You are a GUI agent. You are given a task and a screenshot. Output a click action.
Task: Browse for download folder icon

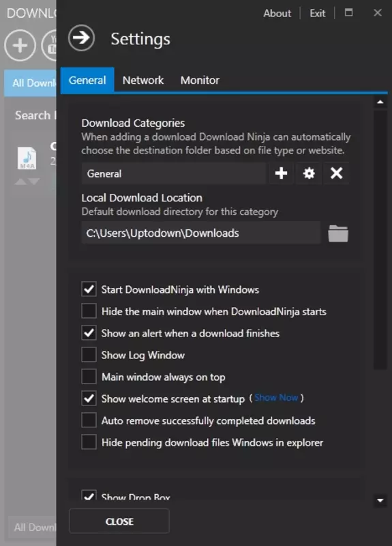click(338, 233)
